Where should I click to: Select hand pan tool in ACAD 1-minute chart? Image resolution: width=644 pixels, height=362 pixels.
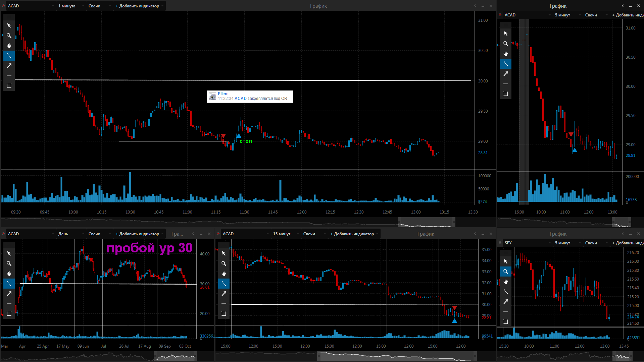[x=9, y=46]
